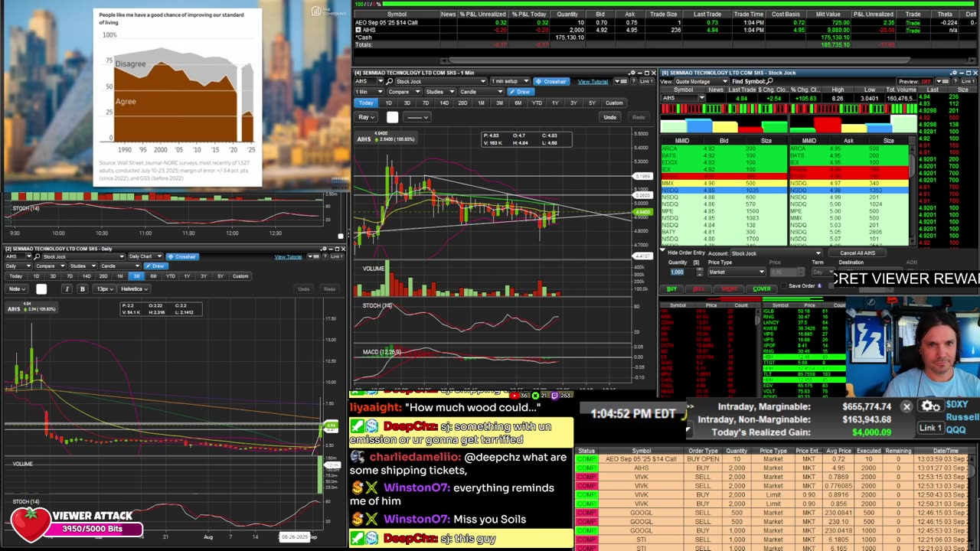Open the Price Type Market dropdown

(x=737, y=272)
